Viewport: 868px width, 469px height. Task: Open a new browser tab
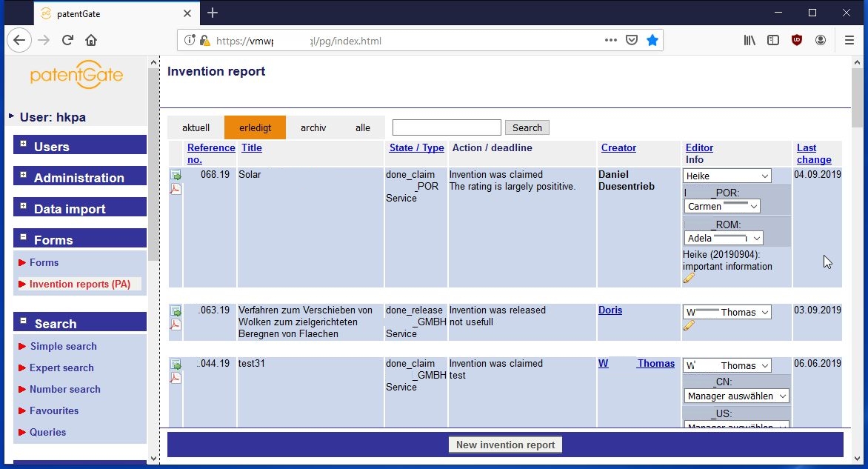213,13
